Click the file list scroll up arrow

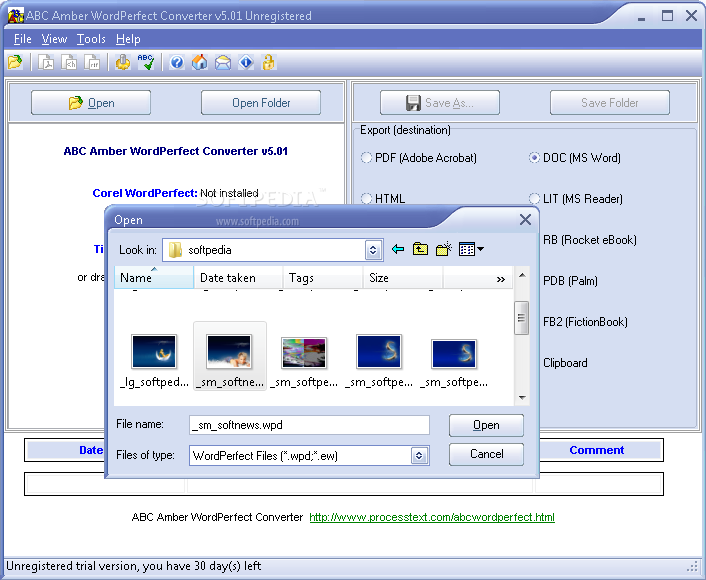(x=522, y=275)
